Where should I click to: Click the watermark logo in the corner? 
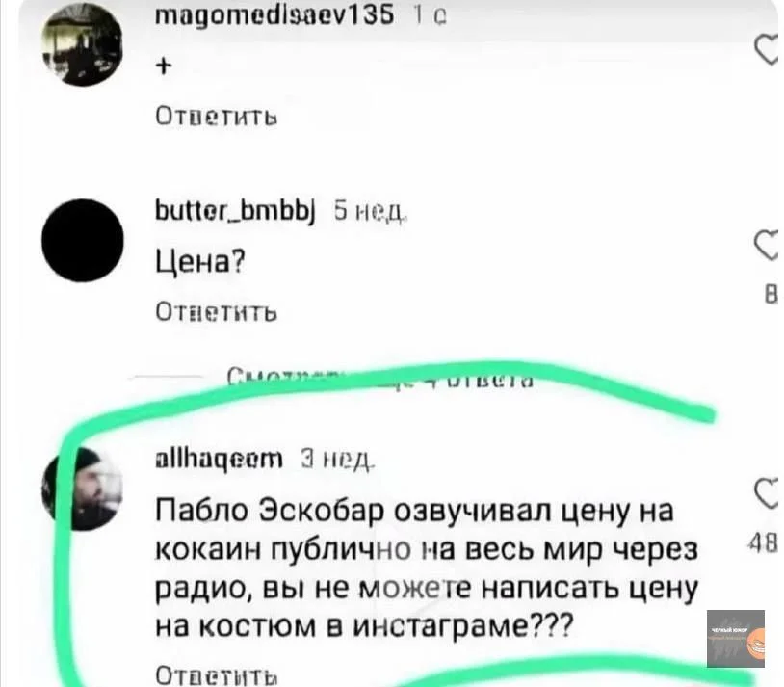(x=736, y=639)
